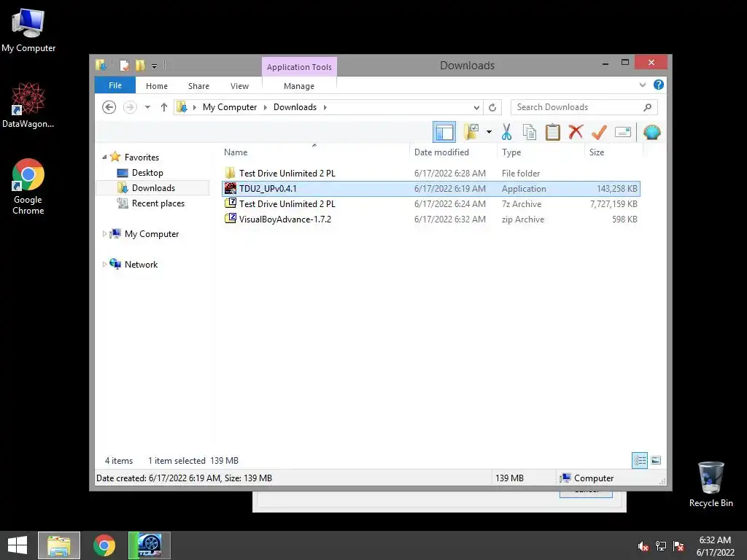747x560 pixels.
Task: Toggle the preview pane layout button
Action: [444, 132]
